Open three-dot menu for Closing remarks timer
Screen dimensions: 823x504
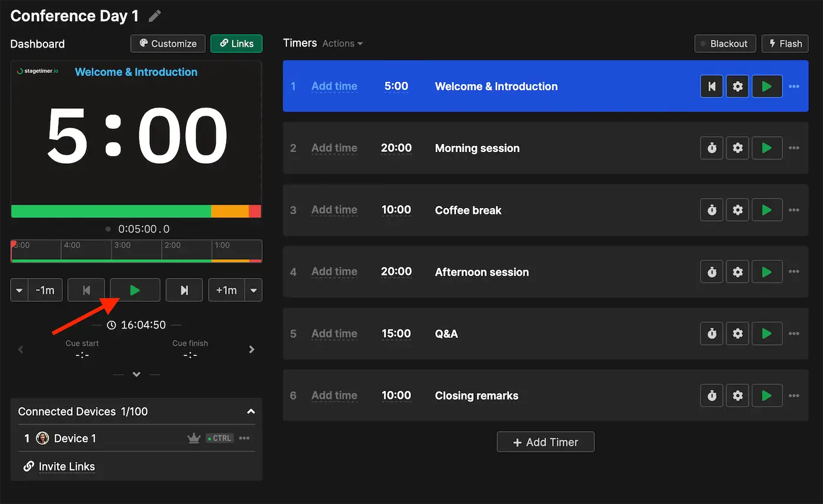(794, 396)
